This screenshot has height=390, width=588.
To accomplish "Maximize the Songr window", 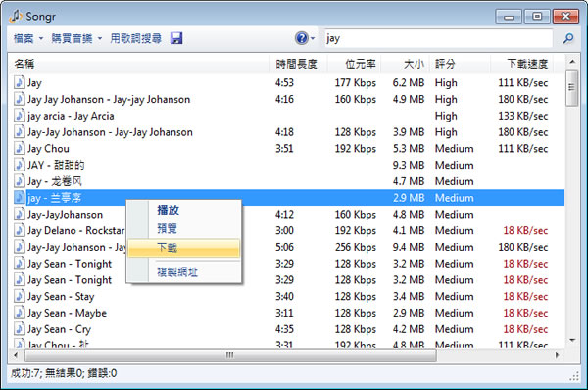I will pyautogui.click(x=537, y=16).
